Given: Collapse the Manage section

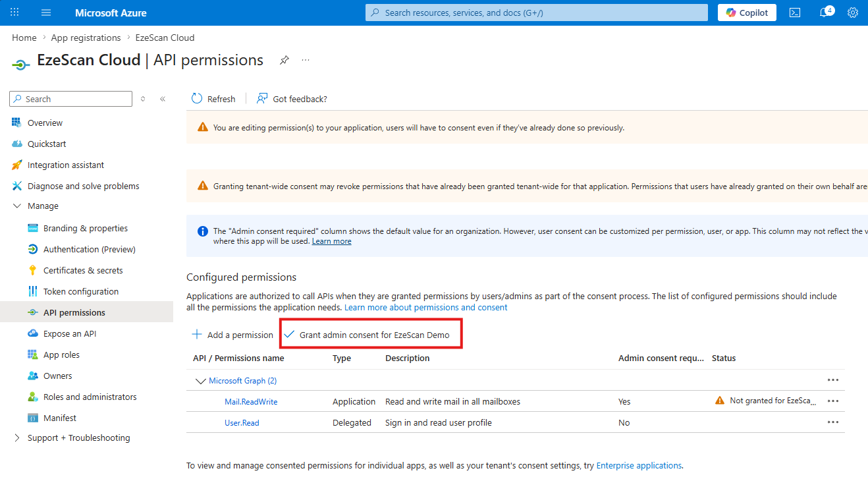Looking at the screenshot, I should tap(17, 206).
